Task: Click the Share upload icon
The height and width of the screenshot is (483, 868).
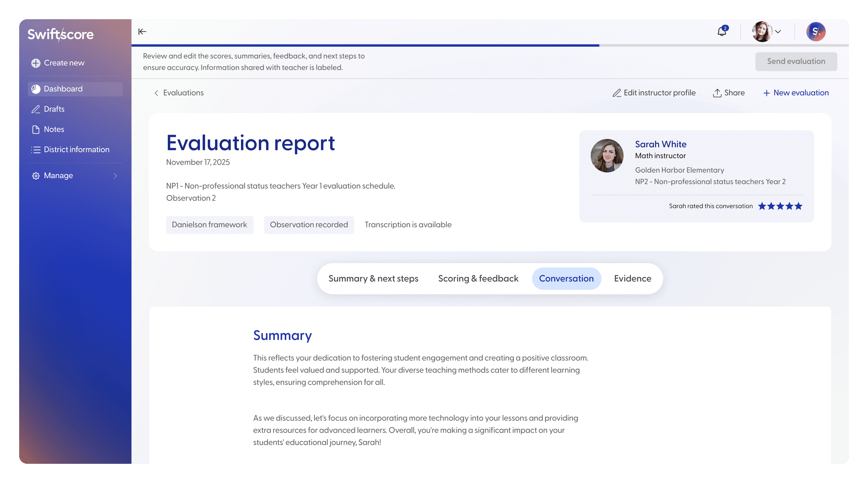Action: tap(717, 93)
